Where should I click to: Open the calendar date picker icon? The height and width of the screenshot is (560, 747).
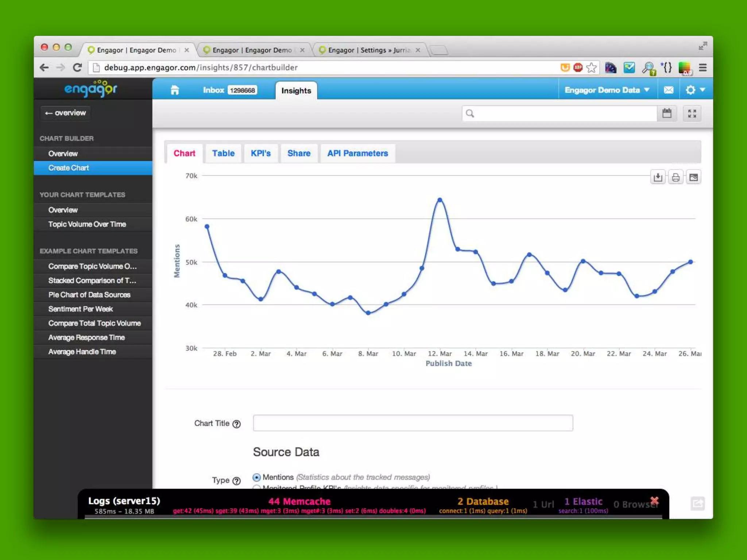click(667, 113)
